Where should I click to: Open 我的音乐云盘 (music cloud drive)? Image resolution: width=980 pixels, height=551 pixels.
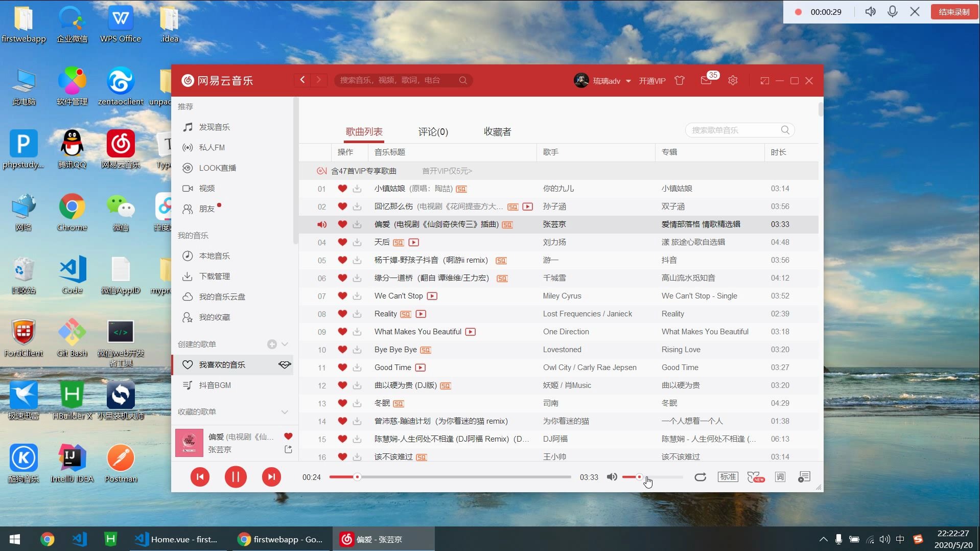tap(222, 296)
